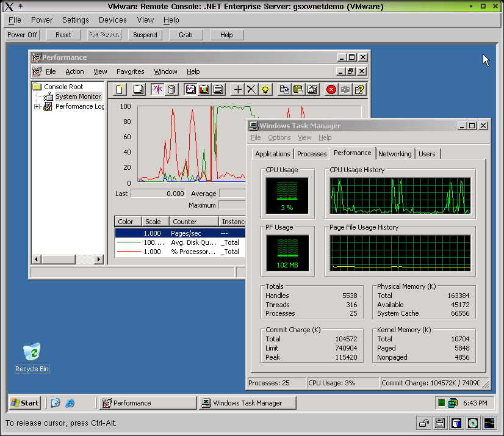The height and width of the screenshot is (436, 504).
Task: Open the Window menu in Performance window
Action: coord(165,71)
